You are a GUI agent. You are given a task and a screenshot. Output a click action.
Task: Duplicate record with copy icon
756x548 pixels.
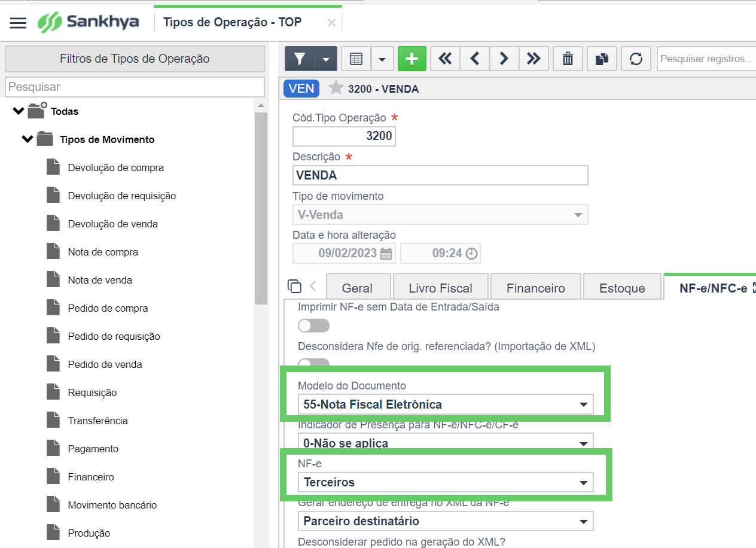pos(602,59)
